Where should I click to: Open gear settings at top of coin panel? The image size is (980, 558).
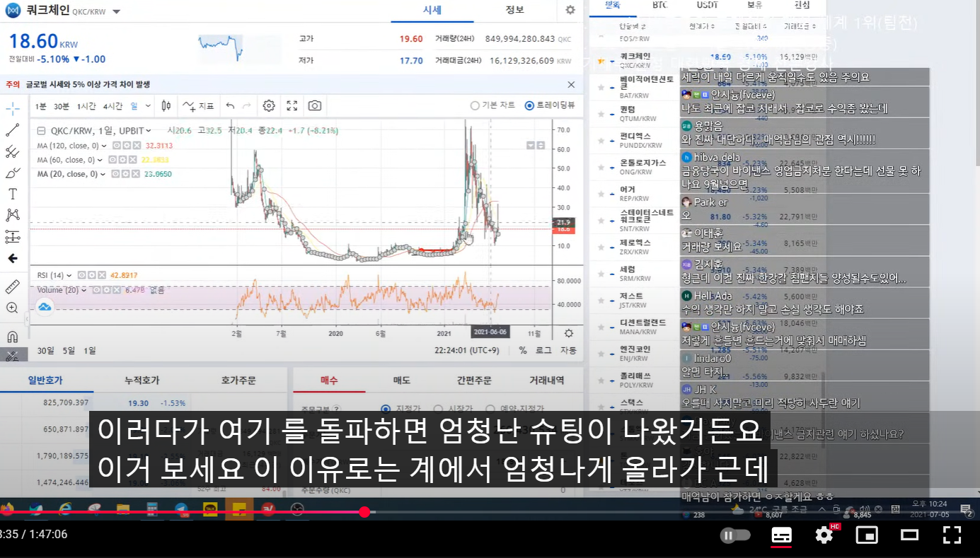pos(570,10)
